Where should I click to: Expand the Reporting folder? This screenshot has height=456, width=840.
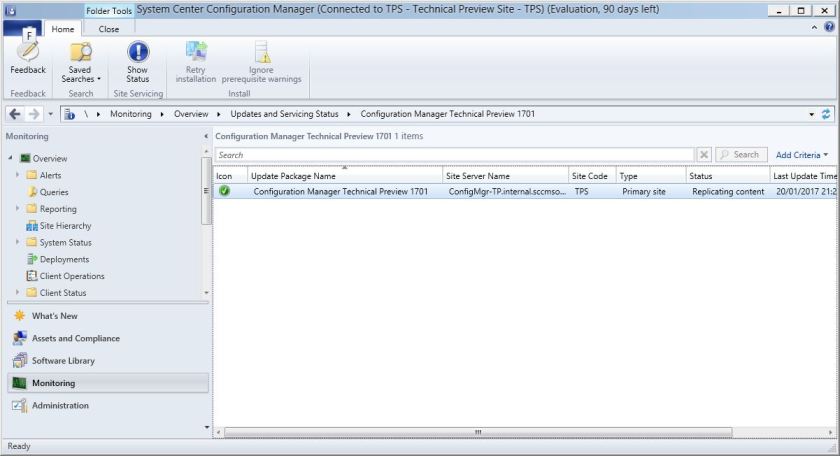pos(17,208)
